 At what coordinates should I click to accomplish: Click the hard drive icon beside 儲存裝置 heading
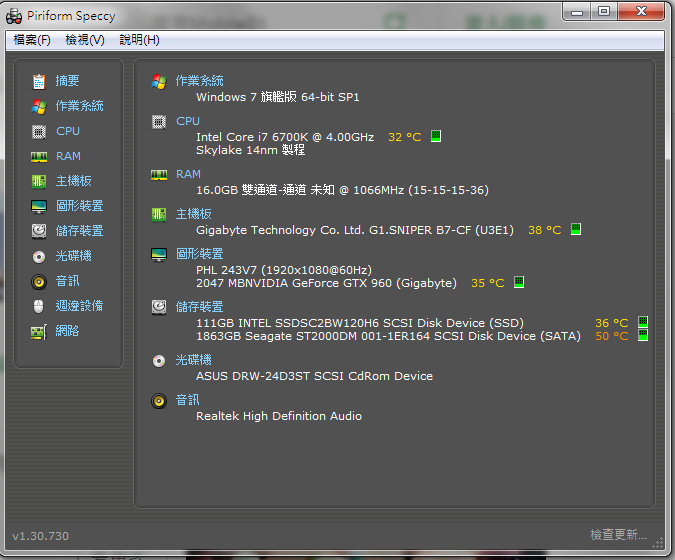(x=159, y=307)
